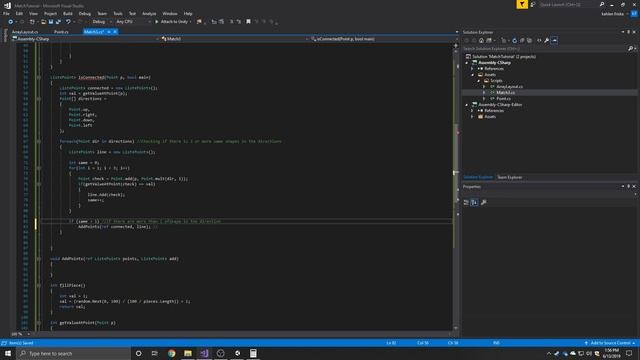Open Chrome from the taskbar
The width and height of the screenshot is (640, 360).
click(171, 353)
